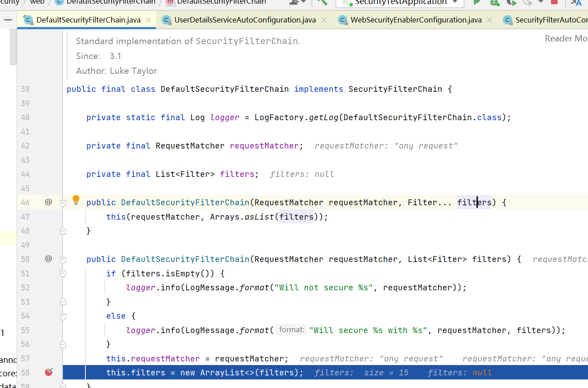Switch to UserDetailsServiceAutoConfiguration.java tab
Image resolution: width=588 pixels, height=388 pixels.
245,20
